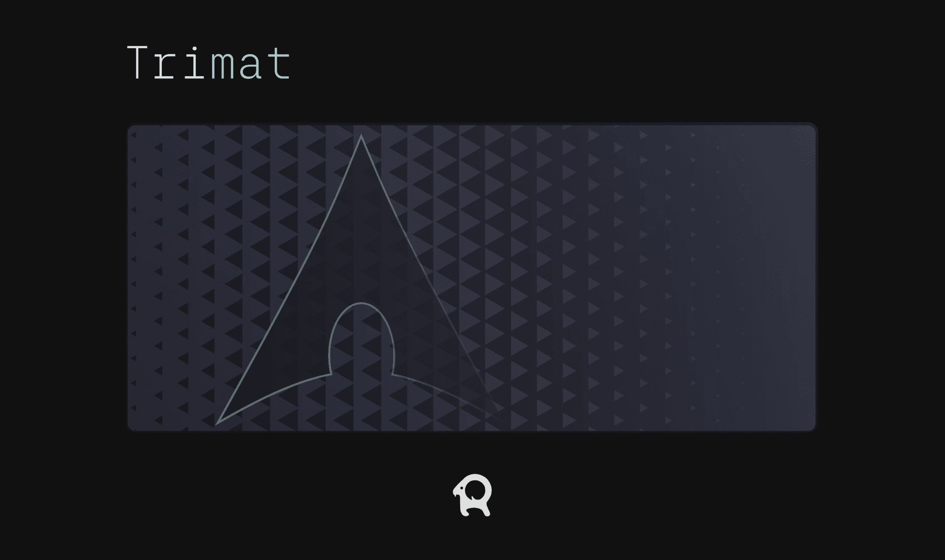The image size is (945, 560).
Task: Click the eye of the ram logo
Action: pyautogui.click(x=462, y=488)
